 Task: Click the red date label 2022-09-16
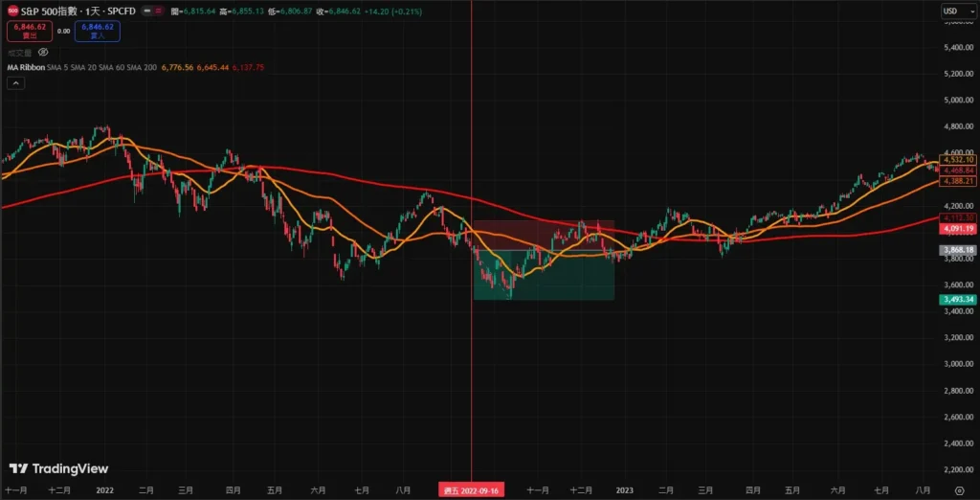472,490
